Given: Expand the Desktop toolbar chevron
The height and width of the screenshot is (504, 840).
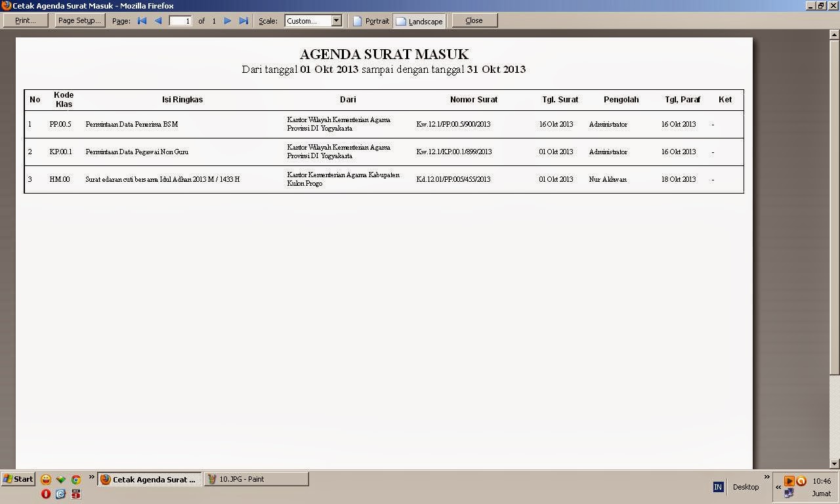Looking at the screenshot, I should tap(766, 477).
